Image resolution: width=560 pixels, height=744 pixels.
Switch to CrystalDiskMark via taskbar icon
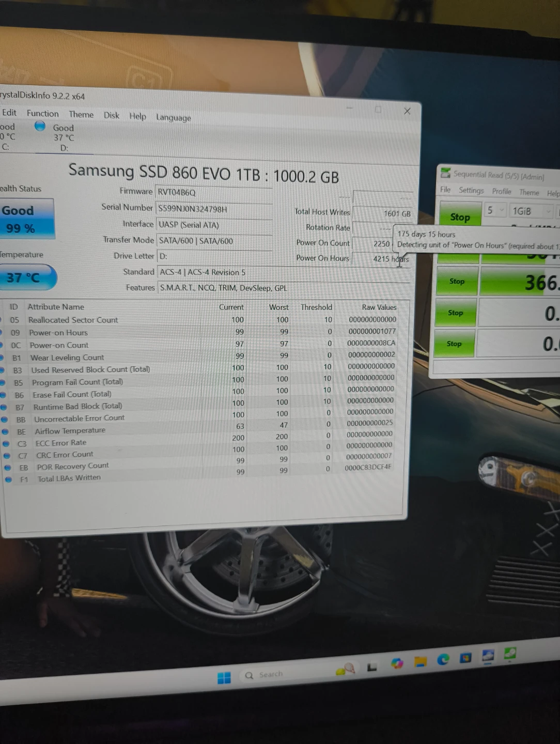pos(510,653)
